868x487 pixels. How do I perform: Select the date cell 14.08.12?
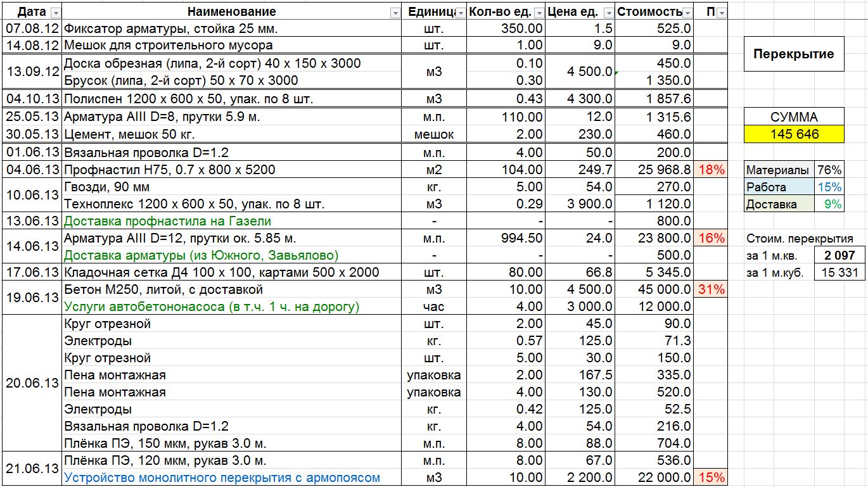32,46
